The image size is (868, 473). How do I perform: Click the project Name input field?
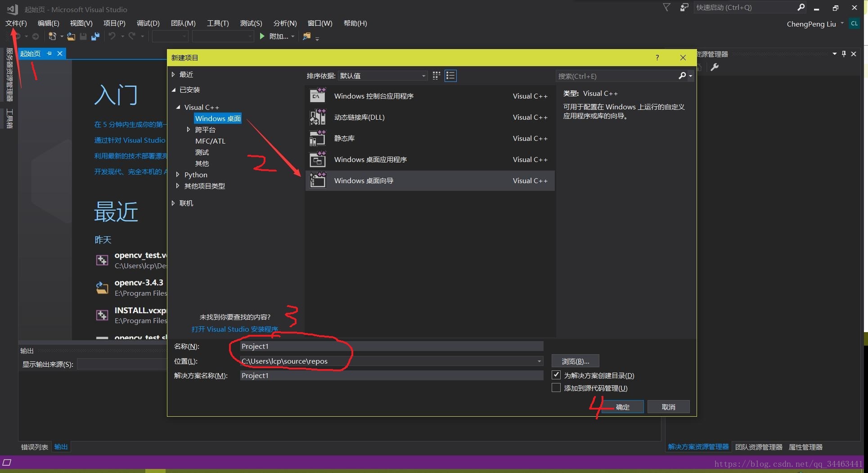[x=391, y=346]
